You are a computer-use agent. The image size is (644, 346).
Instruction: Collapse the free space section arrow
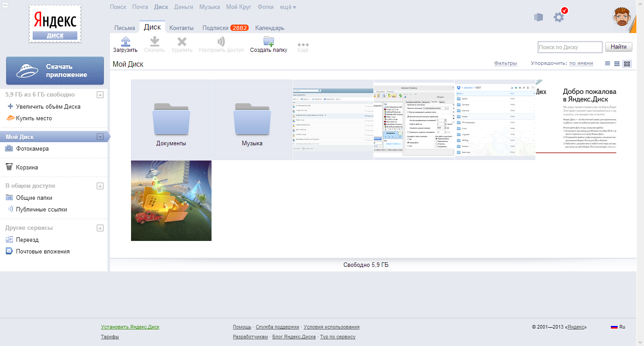pyautogui.click(x=100, y=95)
